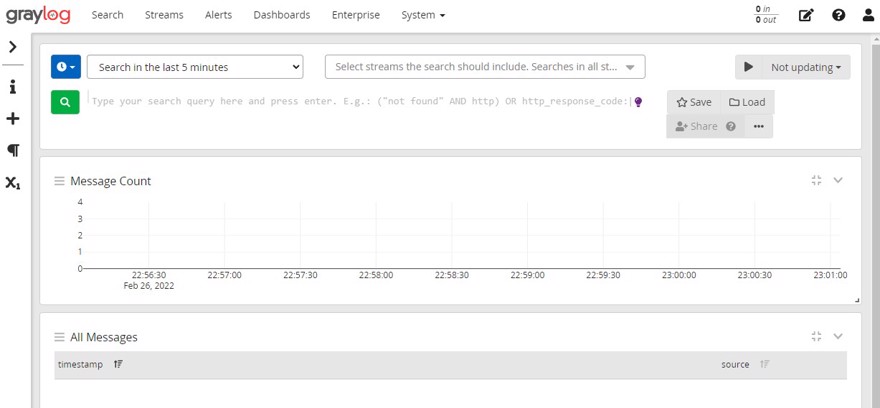Go to Streams in the top navigation
The image size is (880, 408).
164,15
